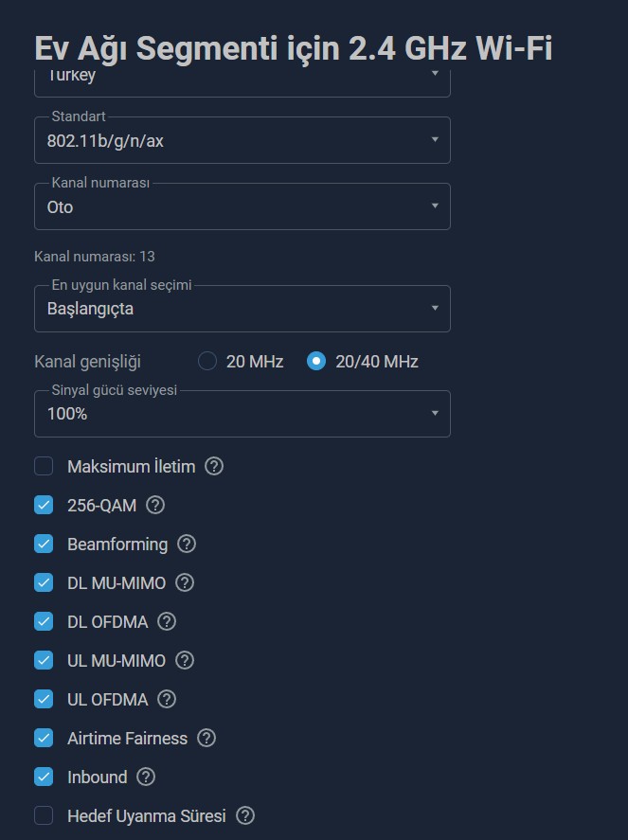The width and height of the screenshot is (628, 840).
Task: Show Airtime Fairness help icon
Action: (x=206, y=739)
